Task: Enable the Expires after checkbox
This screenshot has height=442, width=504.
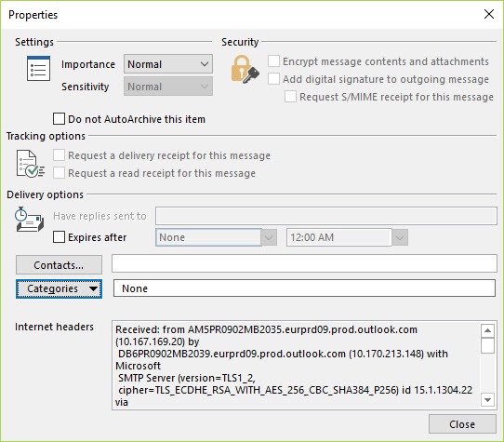Action: [x=59, y=237]
